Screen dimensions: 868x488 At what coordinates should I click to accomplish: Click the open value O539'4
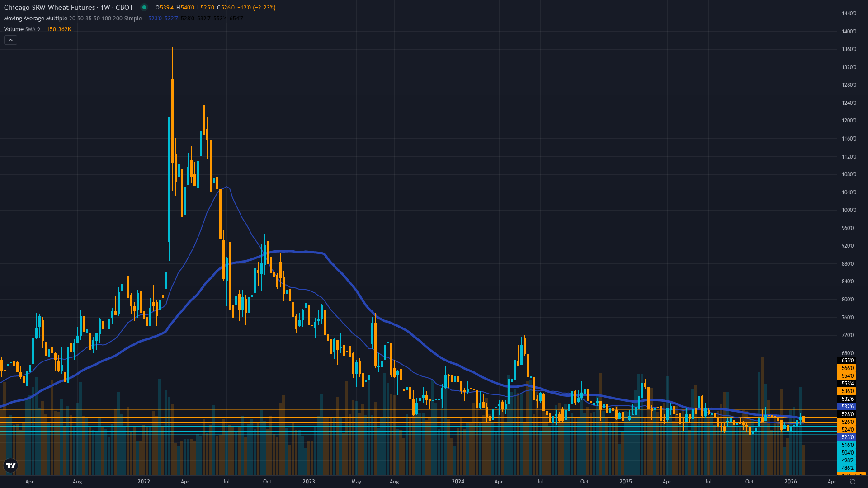[165, 8]
